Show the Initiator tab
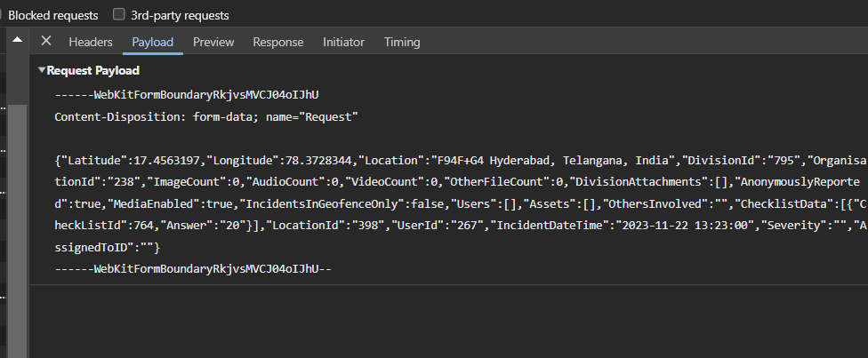 click(x=343, y=42)
